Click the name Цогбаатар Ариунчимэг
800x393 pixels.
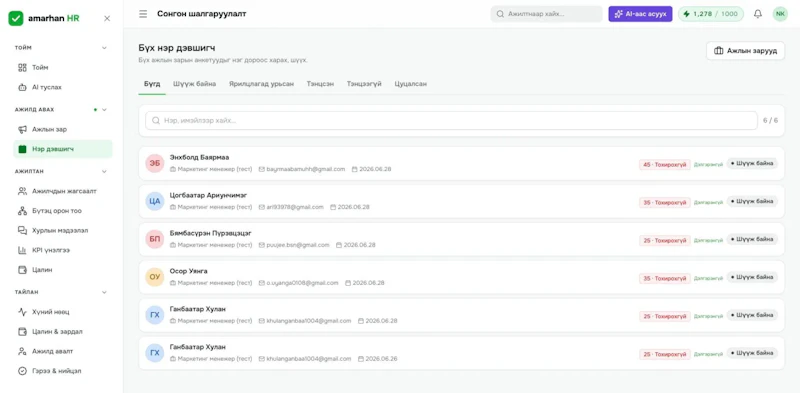click(208, 195)
